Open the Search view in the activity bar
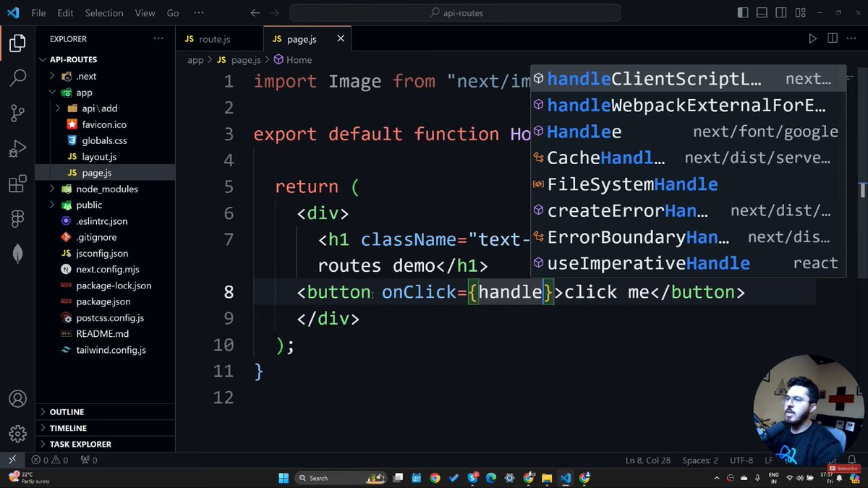The width and height of the screenshot is (868, 488). click(18, 77)
